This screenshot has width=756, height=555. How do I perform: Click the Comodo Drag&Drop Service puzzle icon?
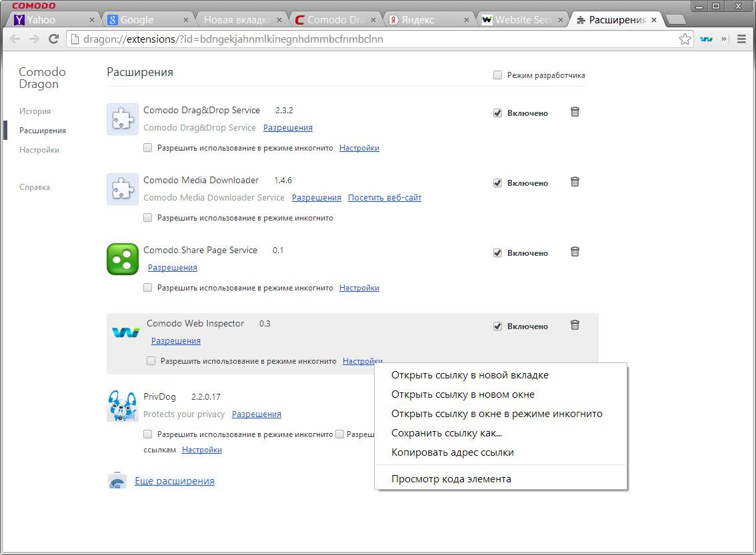pyautogui.click(x=123, y=119)
